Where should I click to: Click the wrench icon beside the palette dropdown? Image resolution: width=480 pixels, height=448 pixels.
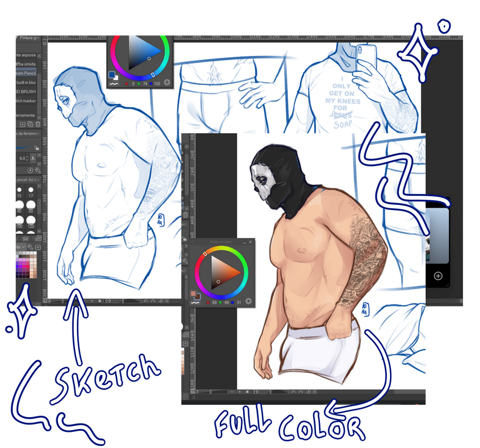pyautogui.click(x=30, y=247)
